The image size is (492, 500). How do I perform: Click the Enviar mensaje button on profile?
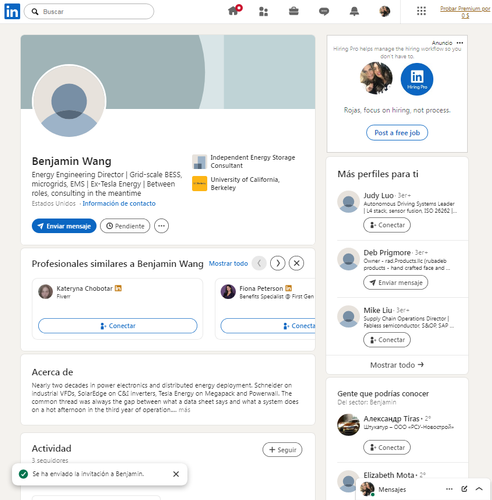point(64,226)
